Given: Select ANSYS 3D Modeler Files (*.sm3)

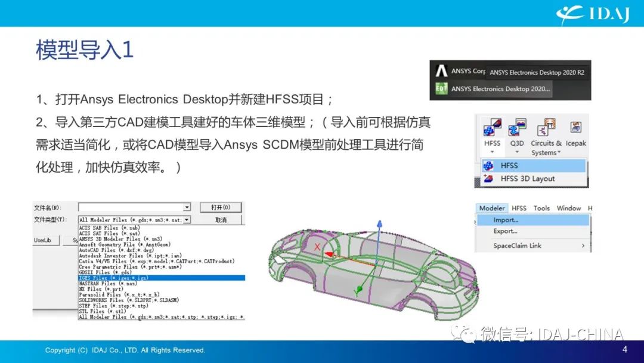Looking at the screenshot, I should (x=162, y=239).
